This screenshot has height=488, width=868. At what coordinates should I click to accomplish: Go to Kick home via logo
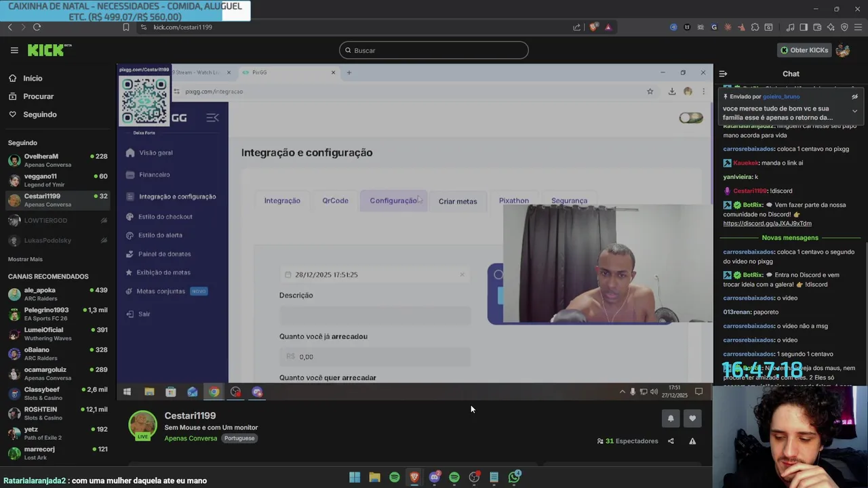point(50,50)
